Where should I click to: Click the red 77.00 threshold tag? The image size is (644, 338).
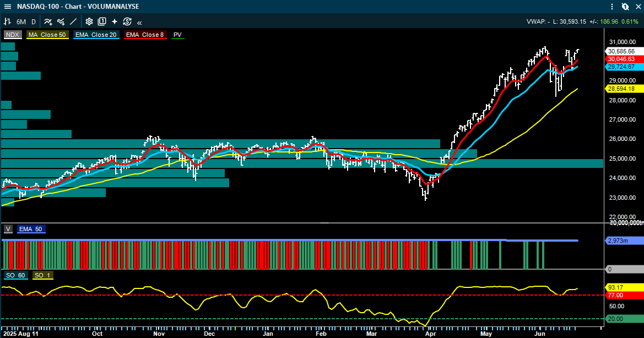(x=624, y=296)
